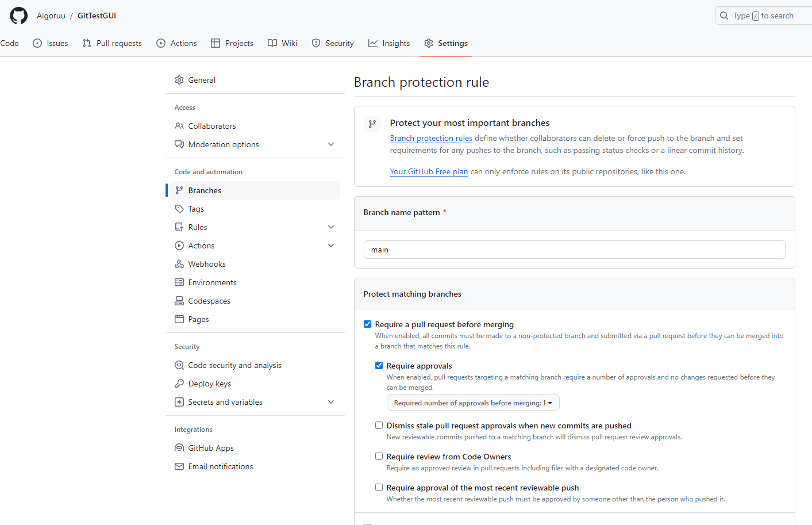Click the Deploy keys key icon
Image resolution: width=812 pixels, height=525 pixels.
click(x=179, y=384)
